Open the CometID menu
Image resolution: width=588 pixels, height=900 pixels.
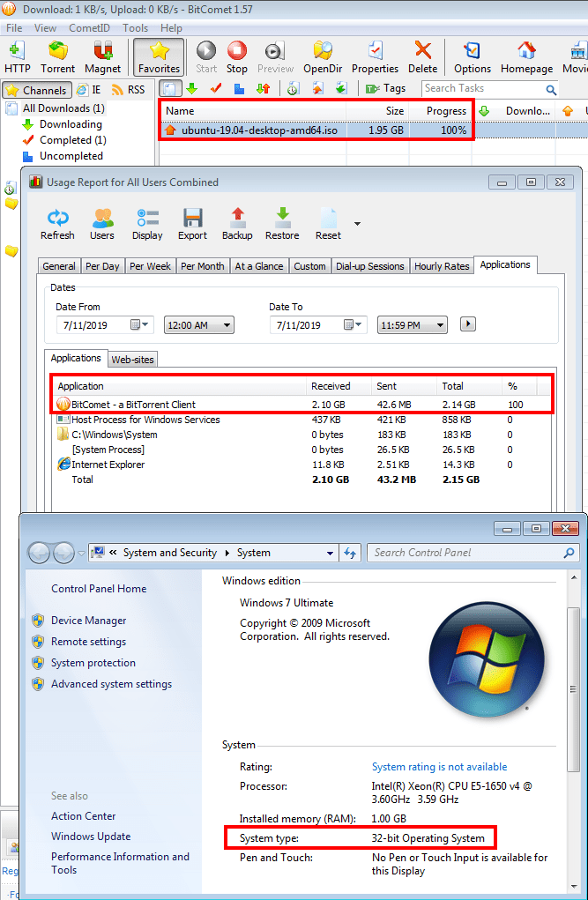click(x=89, y=27)
